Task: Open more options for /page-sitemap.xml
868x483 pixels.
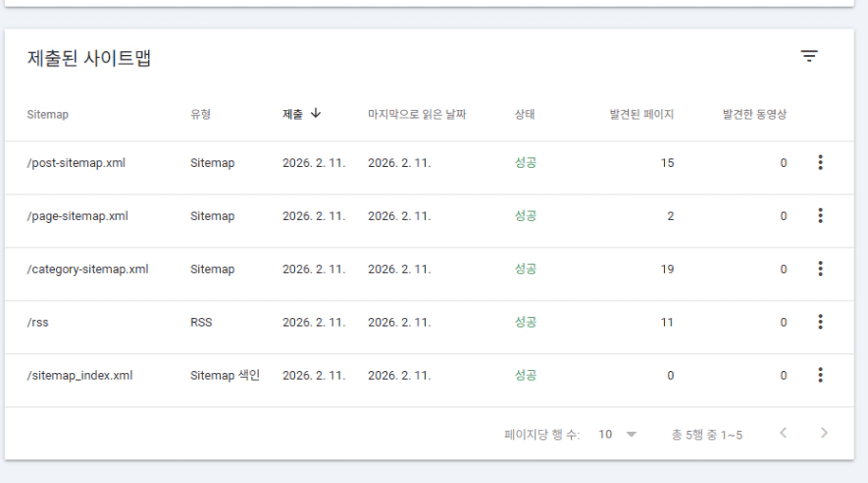Action: click(819, 216)
